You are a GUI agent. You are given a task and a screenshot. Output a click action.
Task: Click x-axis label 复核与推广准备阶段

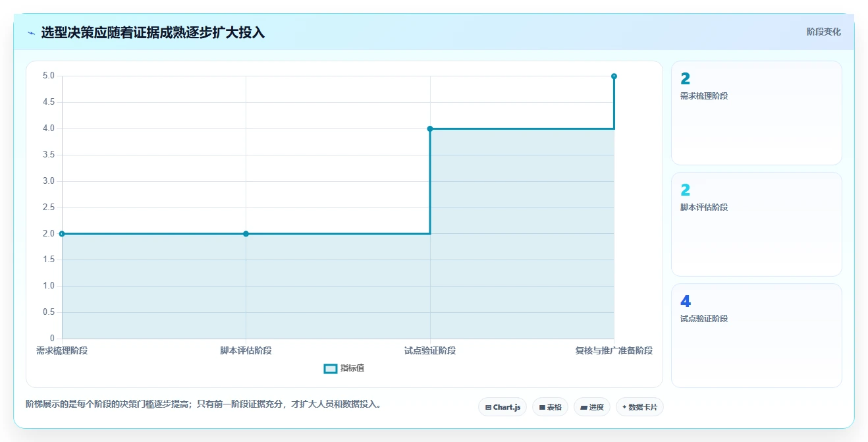(614, 350)
